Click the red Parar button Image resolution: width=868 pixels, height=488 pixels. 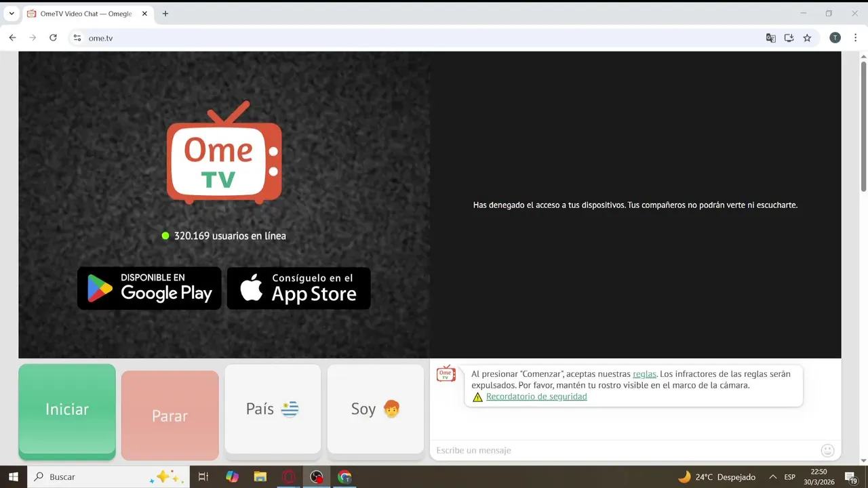pyautogui.click(x=170, y=415)
